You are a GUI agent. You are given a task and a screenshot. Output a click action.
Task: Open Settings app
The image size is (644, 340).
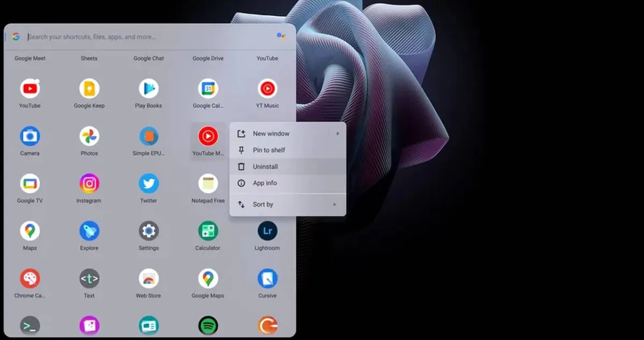149,231
